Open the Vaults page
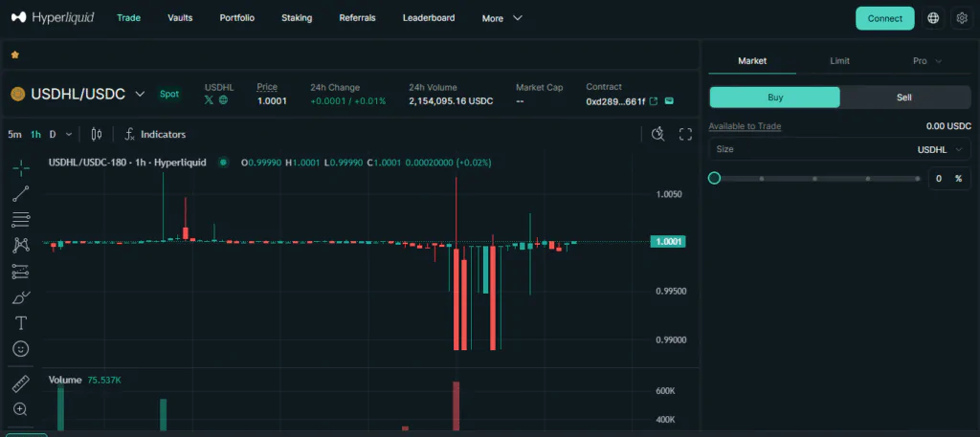The width and height of the screenshot is (980, 437). tap(180, 18)
